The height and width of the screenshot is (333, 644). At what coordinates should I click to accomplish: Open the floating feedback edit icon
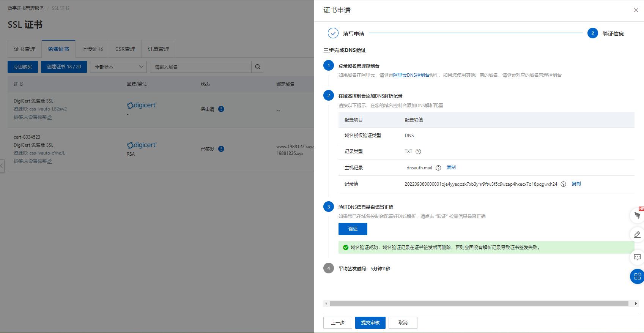[x=637, y=234]
